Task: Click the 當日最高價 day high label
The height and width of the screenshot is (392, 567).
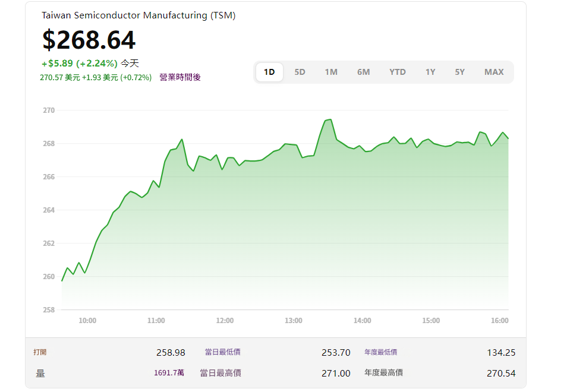Action: pos(220,373)
